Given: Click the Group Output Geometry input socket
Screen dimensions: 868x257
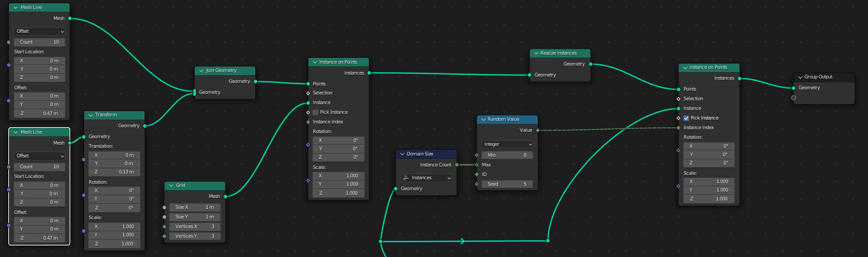Looking at the screenshot, I should pos(794,87).
